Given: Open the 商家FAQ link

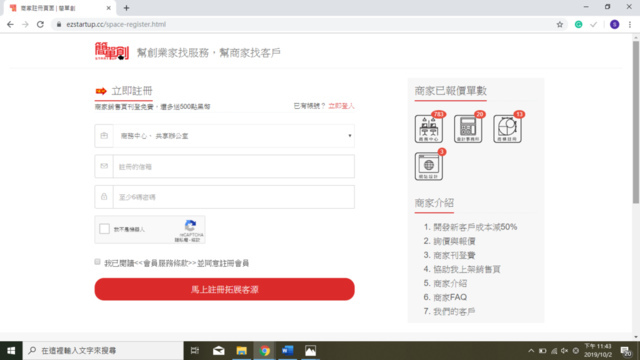Looking at the screenshot, I should pos(450,297).
